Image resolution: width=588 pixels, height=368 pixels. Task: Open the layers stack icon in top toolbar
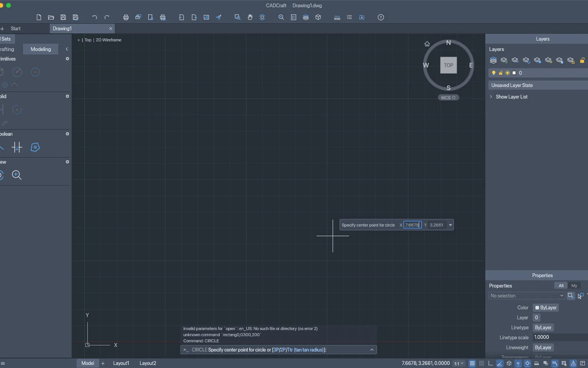pyautogui.click(x=306, y=17)
